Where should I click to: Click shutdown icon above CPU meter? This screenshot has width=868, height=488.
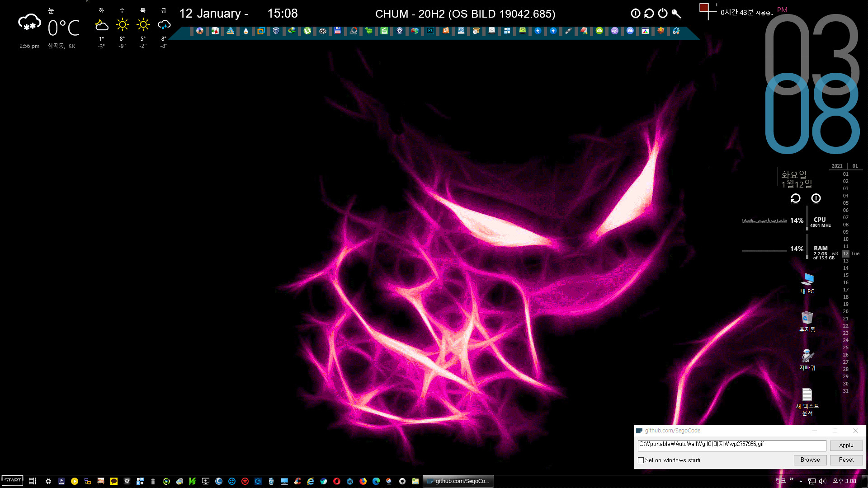pos(816,198)
